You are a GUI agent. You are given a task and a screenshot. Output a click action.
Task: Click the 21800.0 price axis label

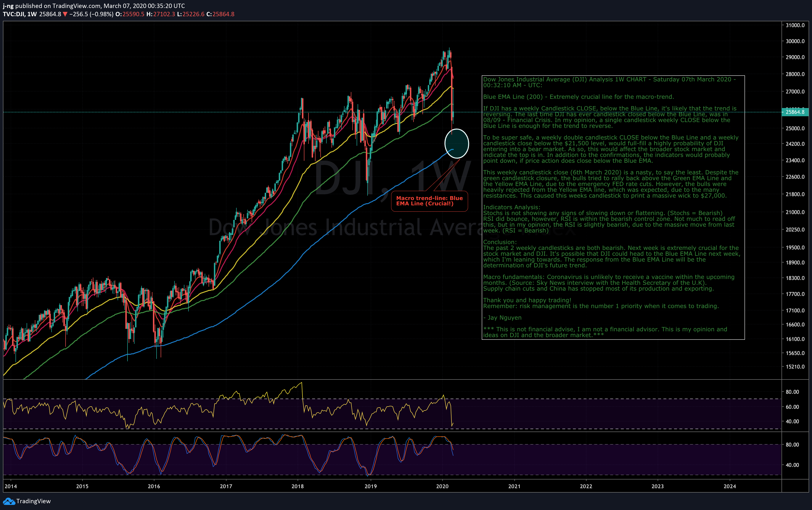point(795,194)
